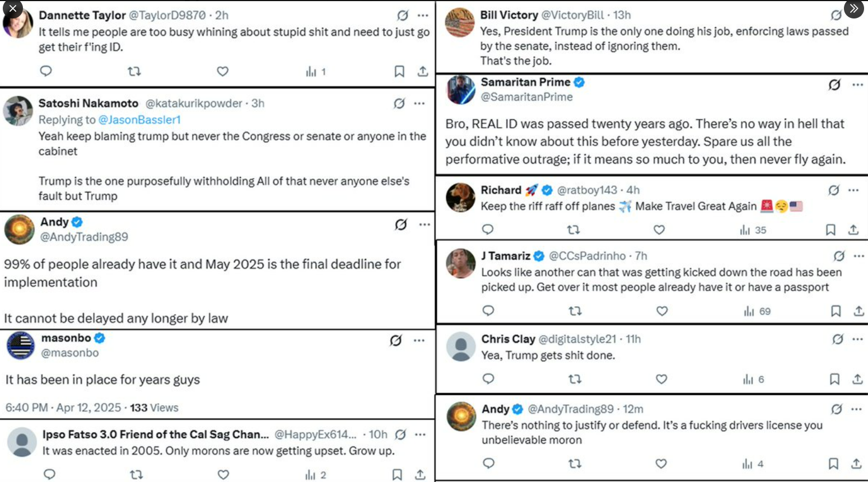Open more menu on Samaritan Prime's tweet
This screenshot has height=482, width=868.
pos(857,85)
